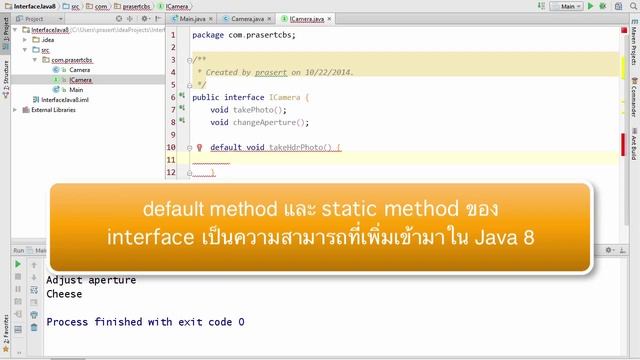Open the Project panel gear settings
Screen dimensions: 640x360
(x=145, y=18)
